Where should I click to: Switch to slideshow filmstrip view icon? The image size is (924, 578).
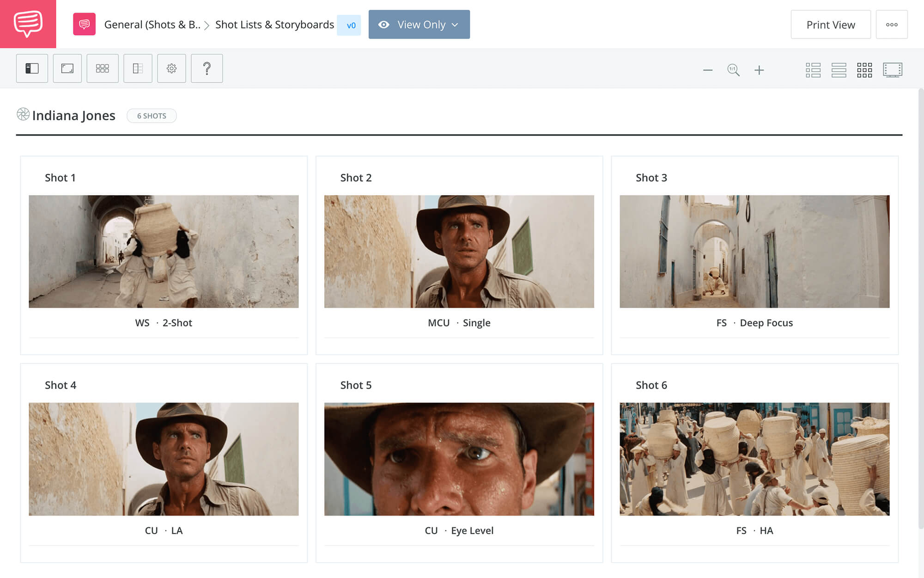(x=893, y=70)
